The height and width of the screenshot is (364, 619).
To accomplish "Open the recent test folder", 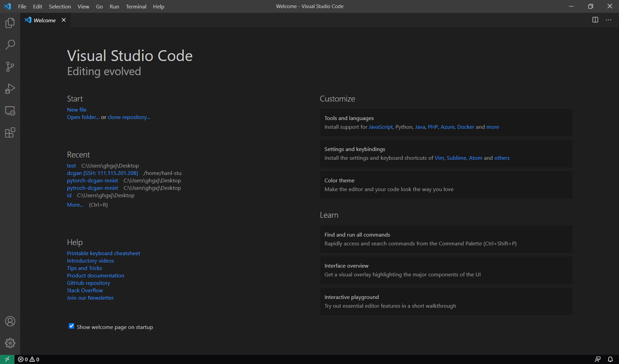I will (x=71, y=166).
